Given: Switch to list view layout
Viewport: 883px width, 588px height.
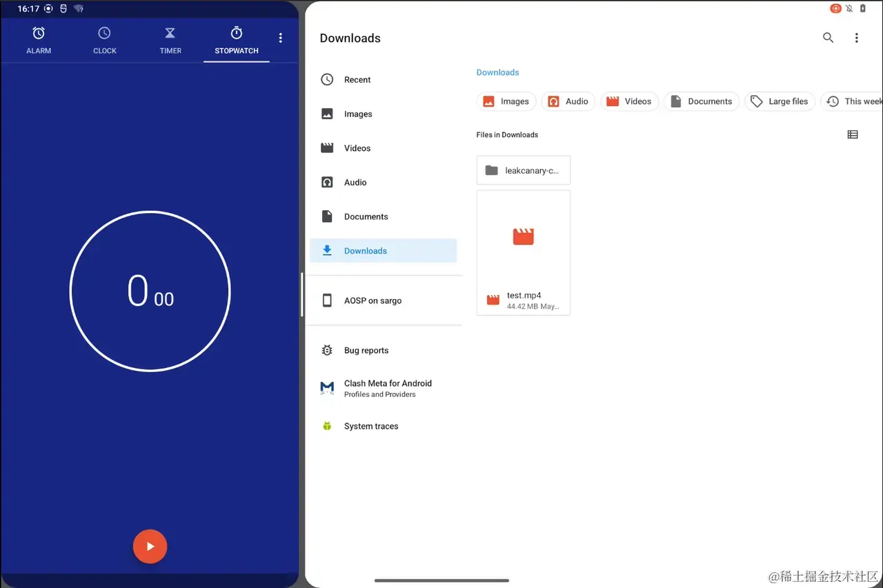Looking at the screenshot, I should 853,135.
